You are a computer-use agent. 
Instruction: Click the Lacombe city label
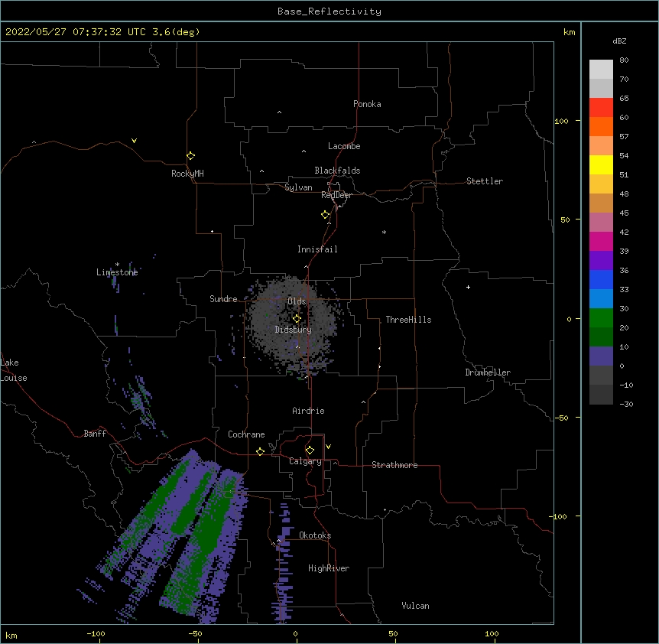344,146
